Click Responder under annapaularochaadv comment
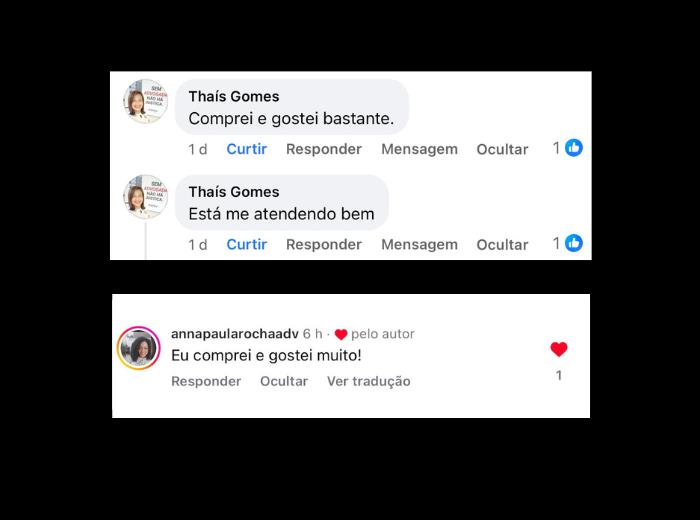Screen dimensions: 700x520 (x=206, y=381)
